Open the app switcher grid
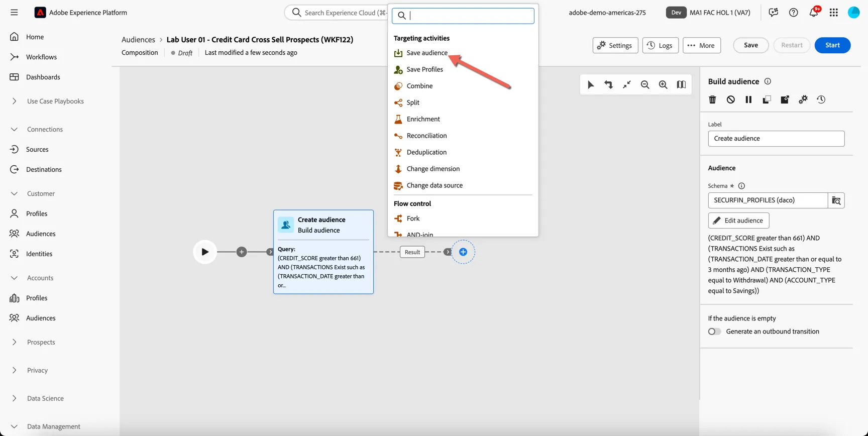Viewport: 868px width, 436px height. pyautogui.click(x=833, y=13)
